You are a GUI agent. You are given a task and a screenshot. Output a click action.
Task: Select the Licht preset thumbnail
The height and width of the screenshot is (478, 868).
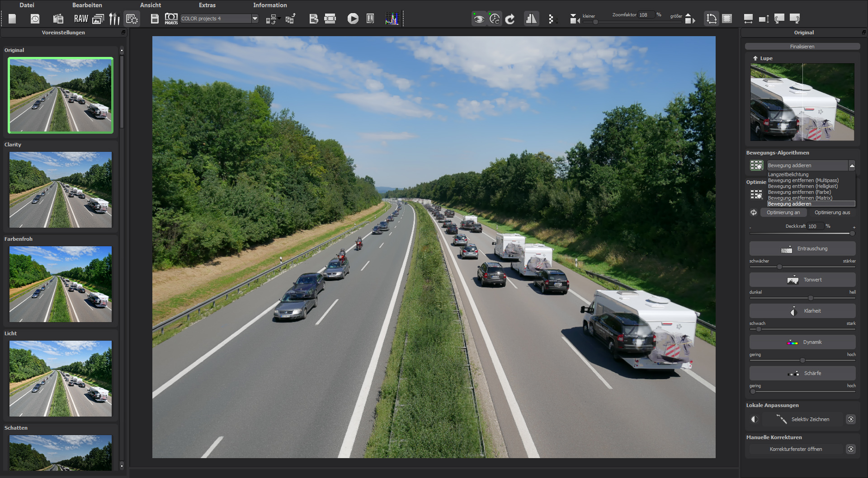coord(61,379)
